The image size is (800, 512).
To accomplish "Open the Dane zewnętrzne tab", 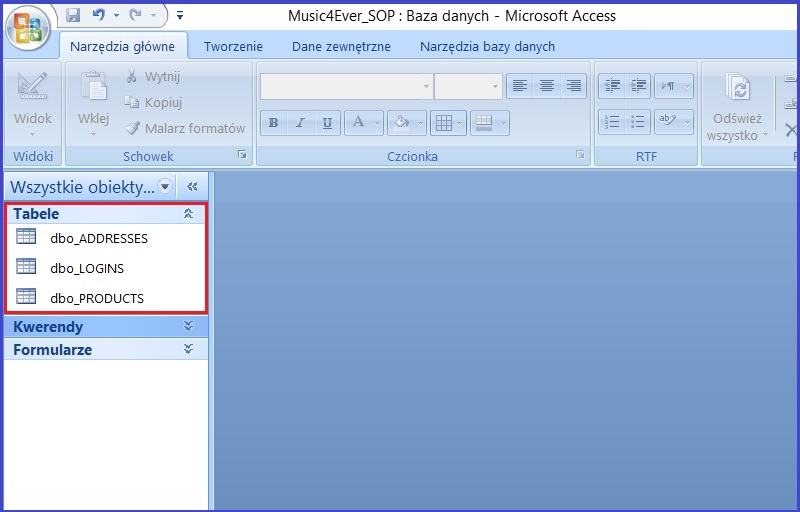I will 341,46.
